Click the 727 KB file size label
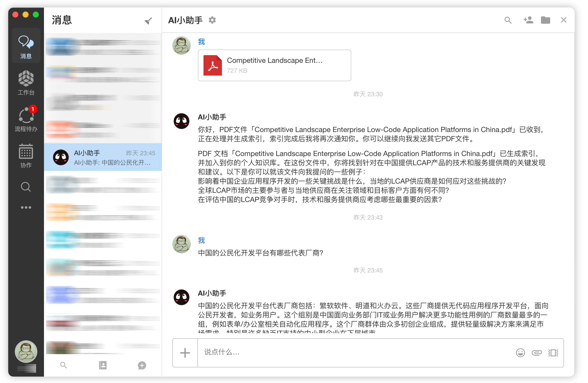Image resolution: width=588 pixels, height=383 pixels. [237, 71]
